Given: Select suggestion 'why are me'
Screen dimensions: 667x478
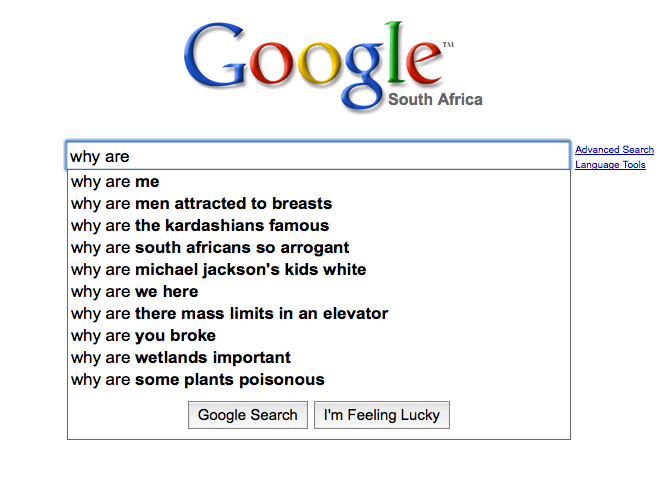Looking at the screenshot, I should click(x=115, y=182).
